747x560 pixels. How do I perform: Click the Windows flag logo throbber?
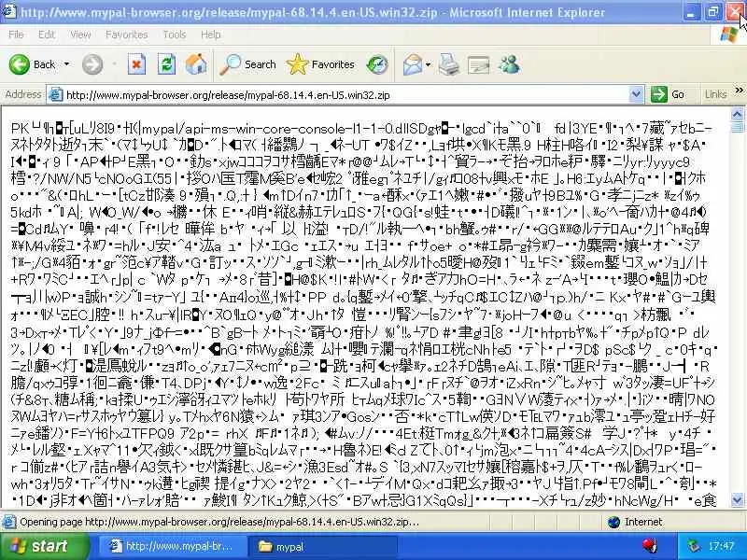click(729, 35)
